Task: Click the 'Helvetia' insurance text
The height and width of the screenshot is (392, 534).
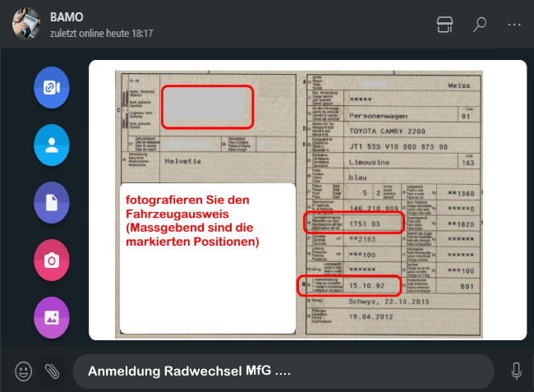Action: tap(183, 161)
